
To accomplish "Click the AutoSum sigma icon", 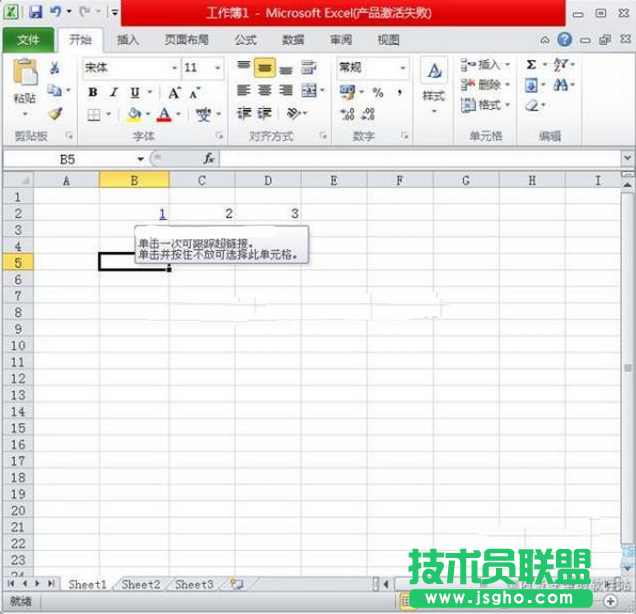I will point(531,64).
